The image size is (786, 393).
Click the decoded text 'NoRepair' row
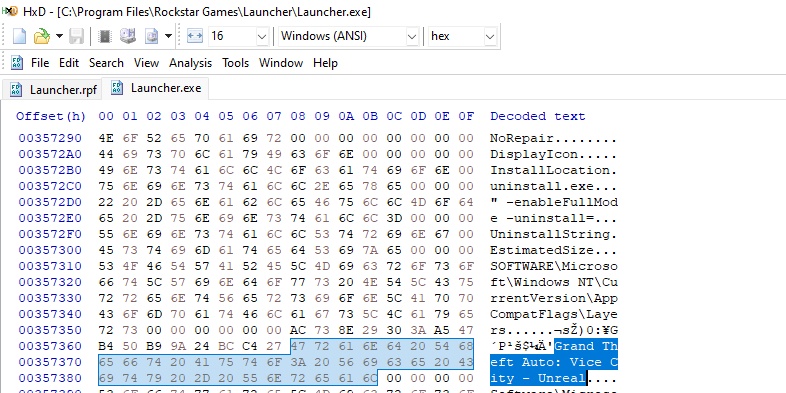click(553, 138)
